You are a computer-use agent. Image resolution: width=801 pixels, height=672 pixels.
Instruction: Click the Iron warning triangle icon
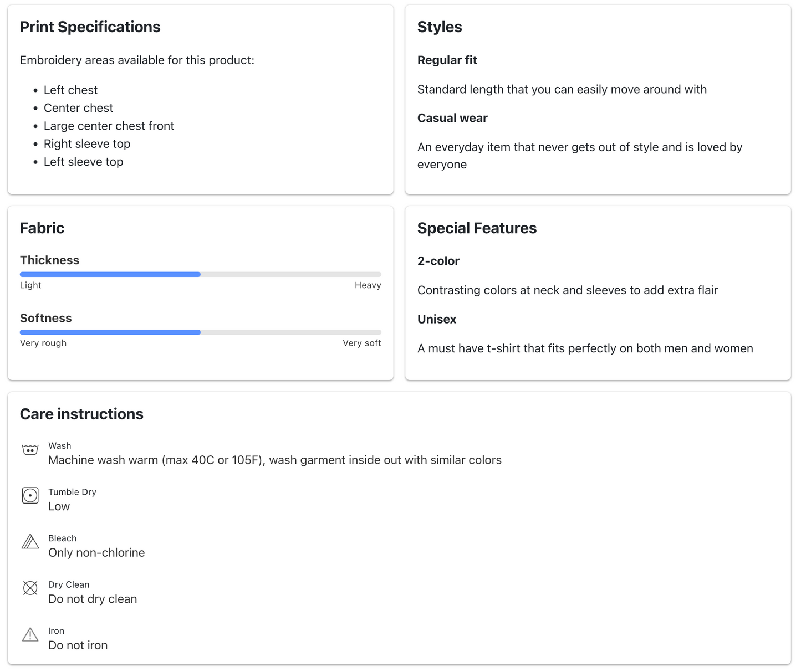click(30, 634)
